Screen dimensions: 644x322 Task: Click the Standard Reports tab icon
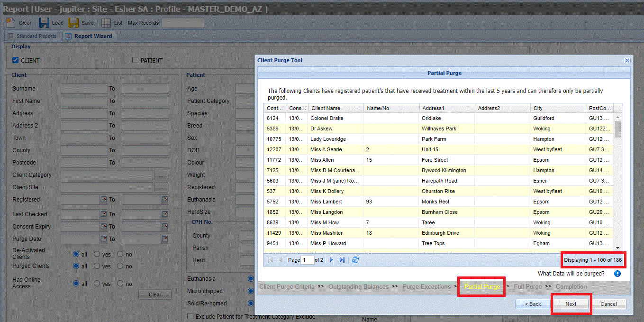(10, 36)
